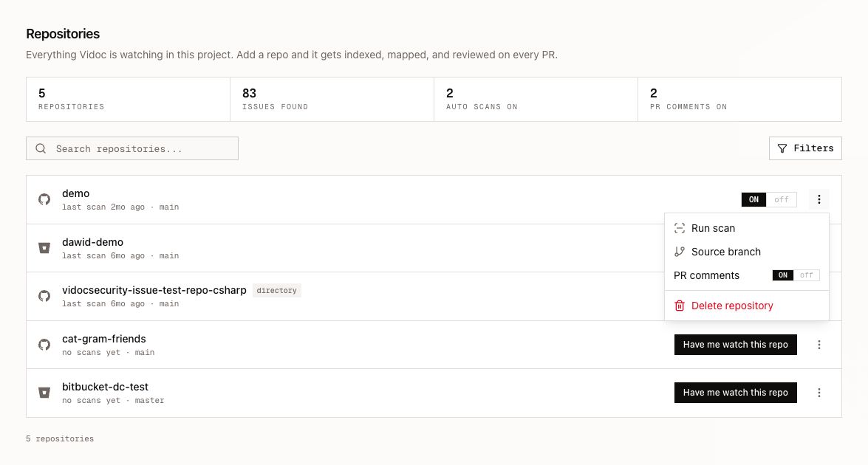The width and height of the screenshot is (868, 465).
Task: Click the GitHub icon beside cat-gram-friends
Action: point(44,345)
